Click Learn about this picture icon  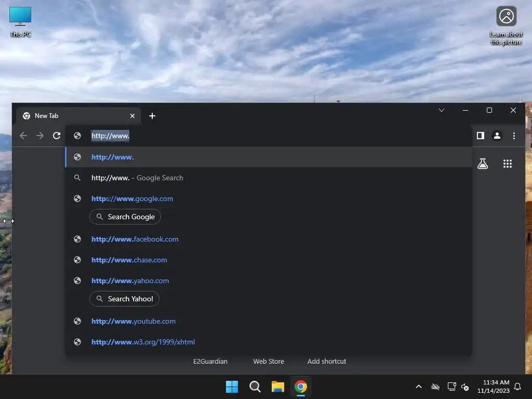tap(506, 26)
